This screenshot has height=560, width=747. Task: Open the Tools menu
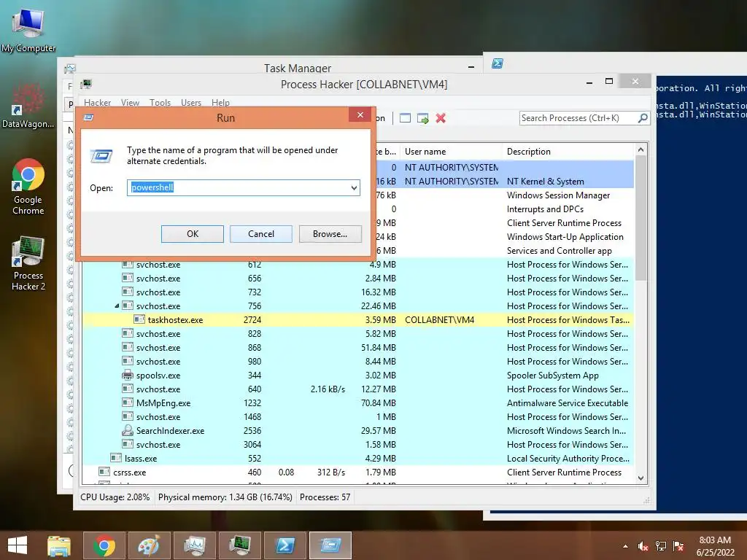click(x=160, y=102)
